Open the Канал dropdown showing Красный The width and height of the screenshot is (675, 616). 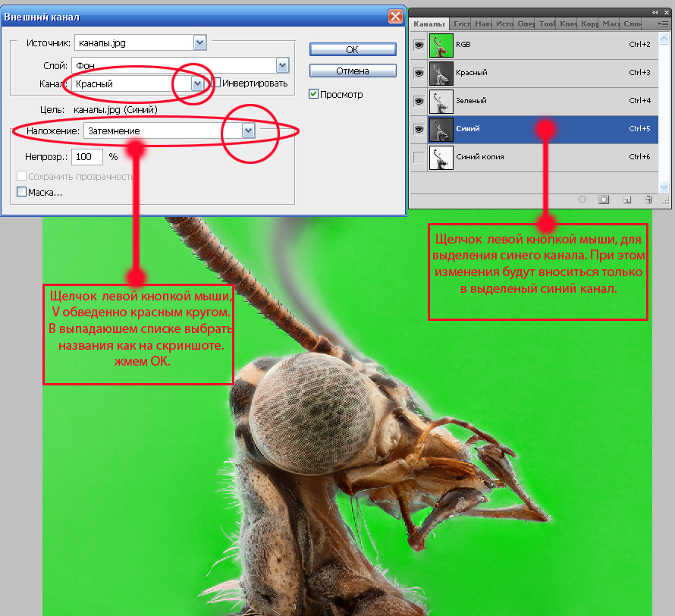pyautogui.click(x=197, y=83)
